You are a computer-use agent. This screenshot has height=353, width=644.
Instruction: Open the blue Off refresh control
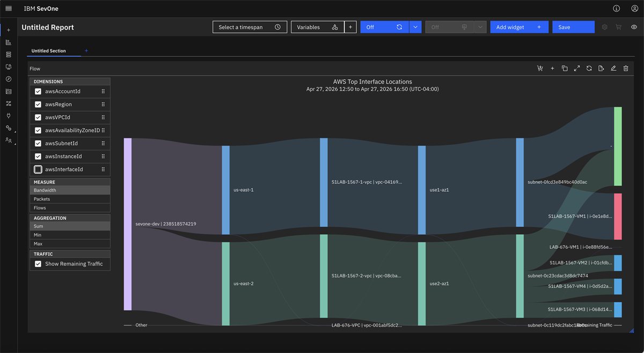click(384, 27)
